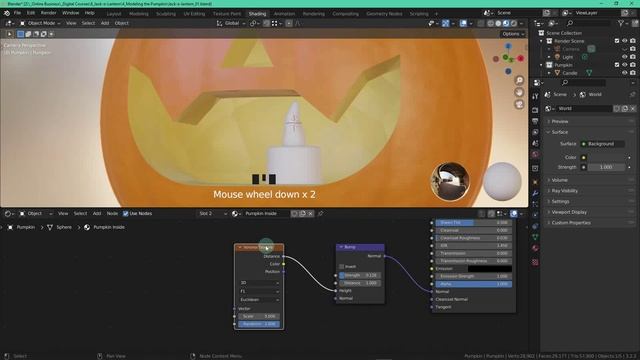Open the Modifiers wrench tab icon
Image resolution: width=640 pixels, height=360 pixels.
click(x=535, y=193)
